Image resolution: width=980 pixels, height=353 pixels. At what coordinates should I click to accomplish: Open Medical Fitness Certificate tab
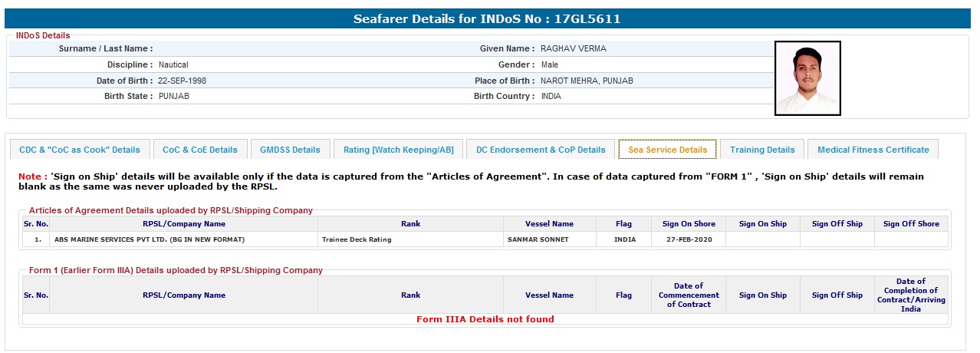(x=873, y=150)
